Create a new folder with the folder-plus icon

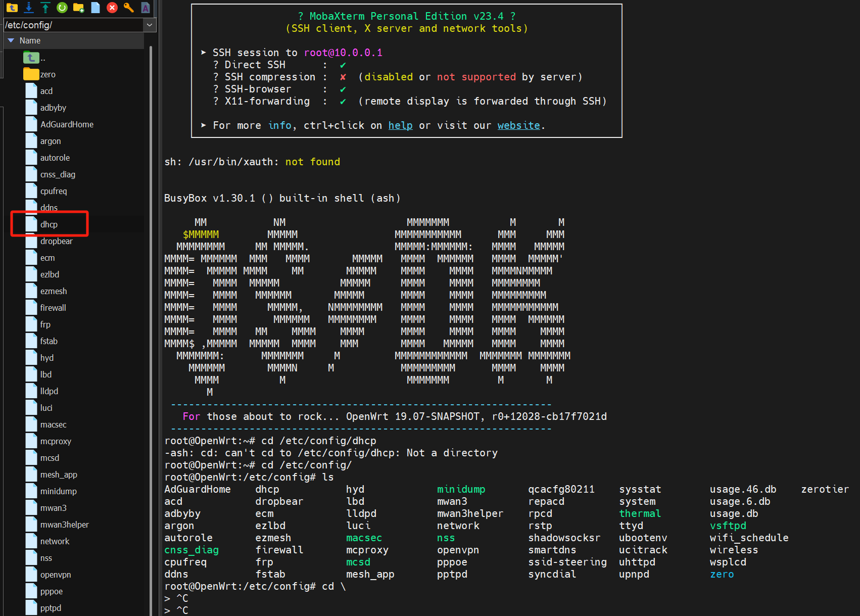tap(79, 8)
